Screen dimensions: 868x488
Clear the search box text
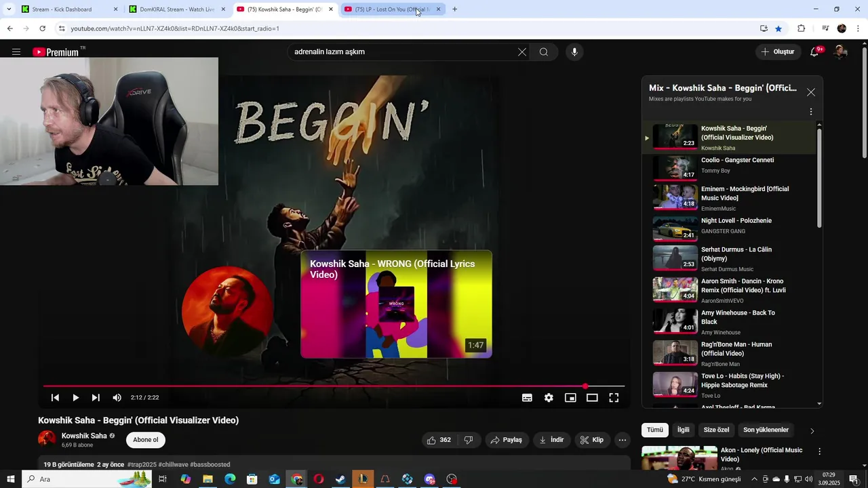pyautogui.click(x=522, y=52)
